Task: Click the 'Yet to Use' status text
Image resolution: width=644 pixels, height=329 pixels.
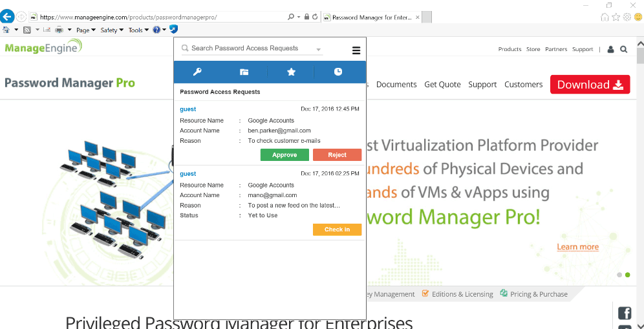Action: tap(263, 215)
